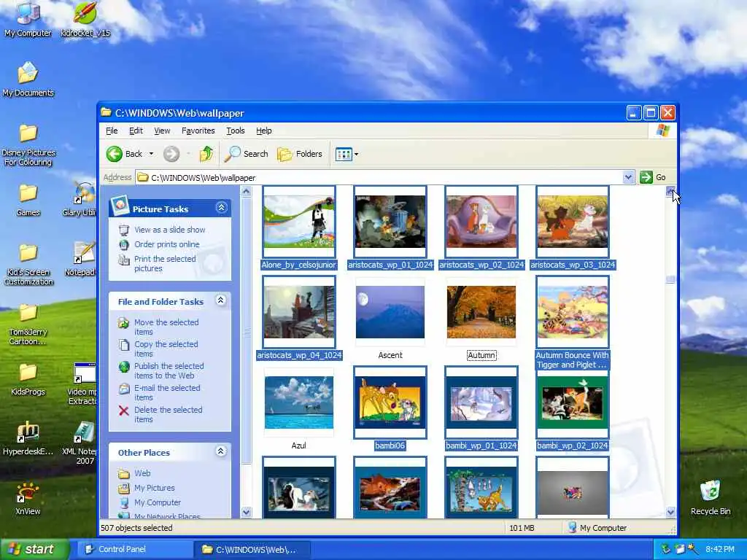747x560 pixels.
Task: Click Copy the selected items
Action: click(166, 349)
